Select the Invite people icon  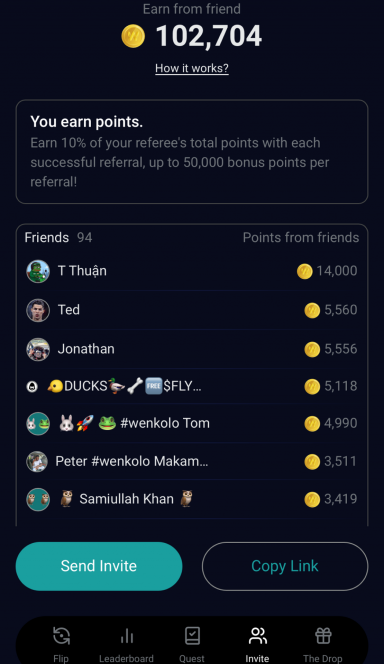coord(257,636)
